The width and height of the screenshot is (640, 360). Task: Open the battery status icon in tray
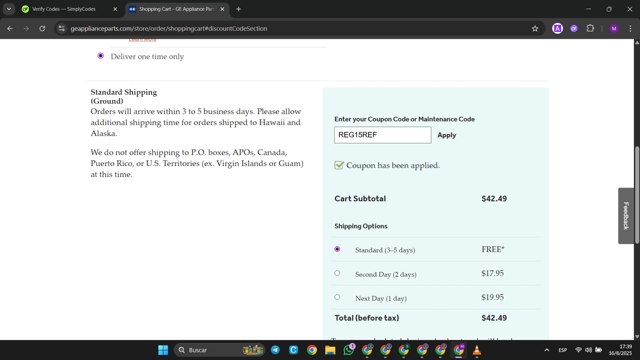pos(598,350)
